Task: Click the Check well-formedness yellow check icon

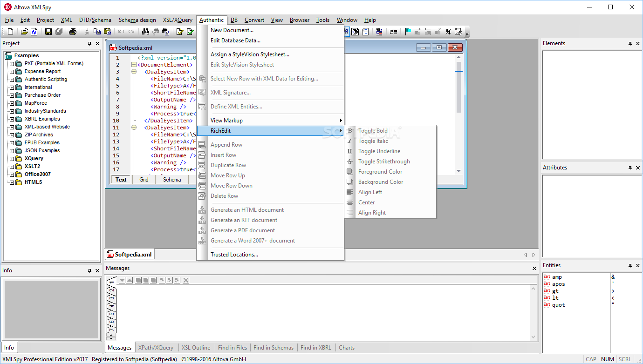Action: 179,32
